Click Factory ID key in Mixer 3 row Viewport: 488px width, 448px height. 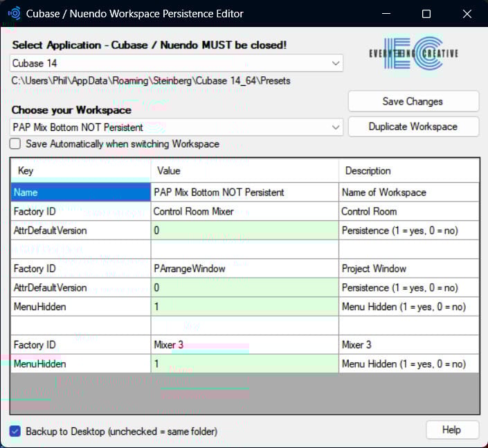point(81,345)
